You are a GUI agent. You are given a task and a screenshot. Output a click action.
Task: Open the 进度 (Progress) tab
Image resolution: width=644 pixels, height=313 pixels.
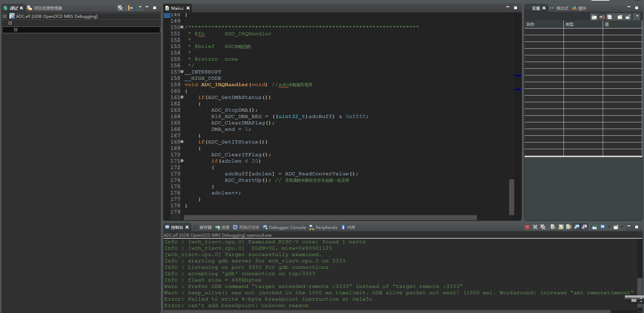tap(222, 227)
